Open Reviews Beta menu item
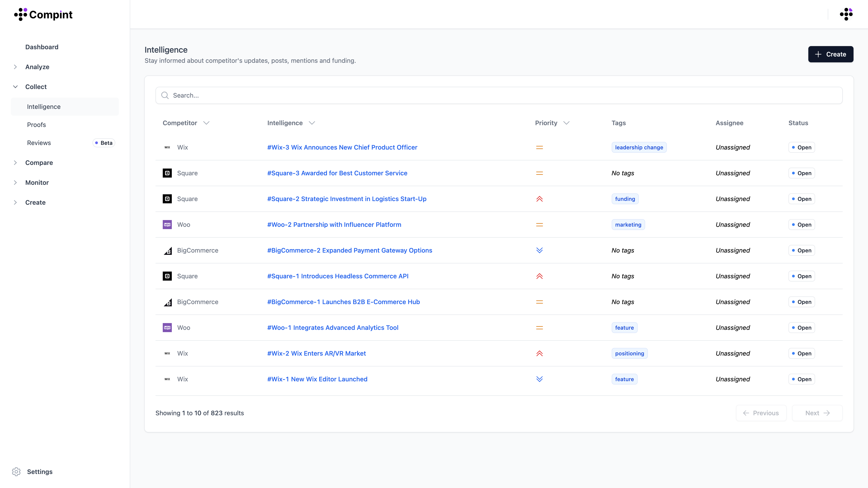868x488 pixels. (39, 143)
